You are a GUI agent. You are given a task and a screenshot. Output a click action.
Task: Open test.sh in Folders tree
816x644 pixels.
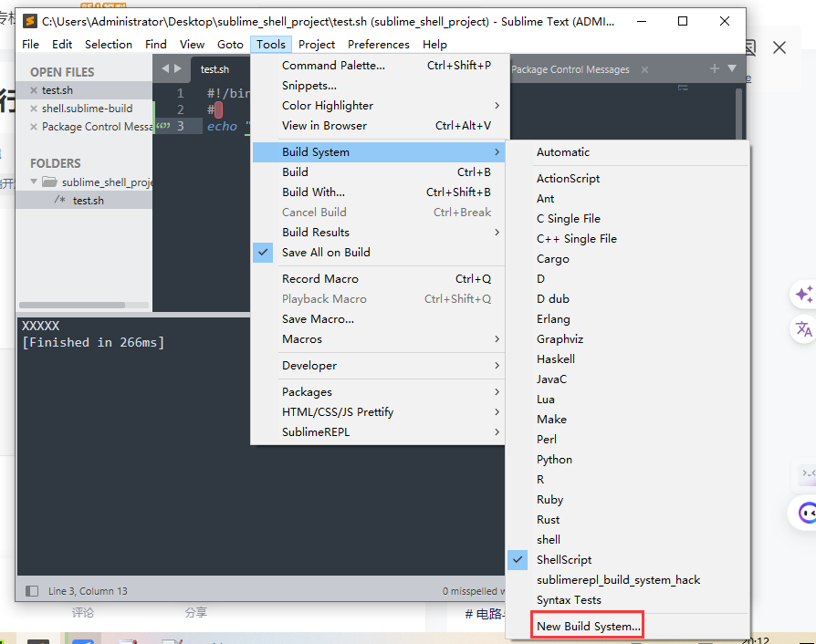(88, 201)
